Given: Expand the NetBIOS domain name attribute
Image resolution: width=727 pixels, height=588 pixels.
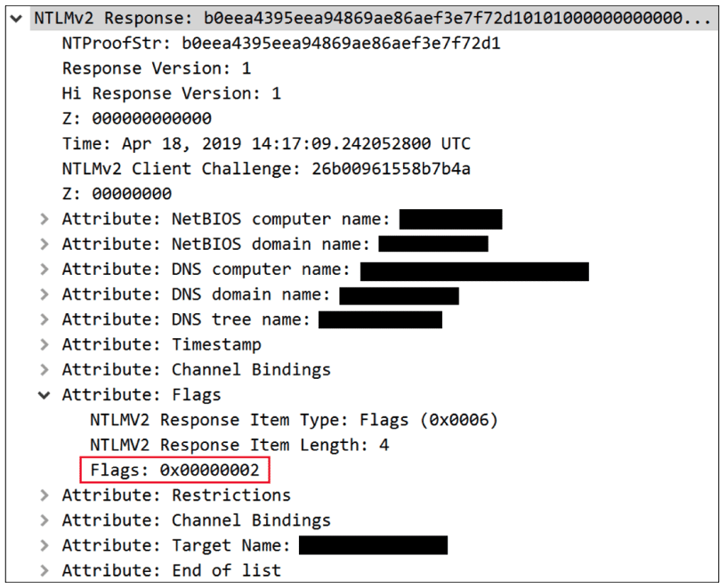Looking at the screenshot, I should (44, 244).
